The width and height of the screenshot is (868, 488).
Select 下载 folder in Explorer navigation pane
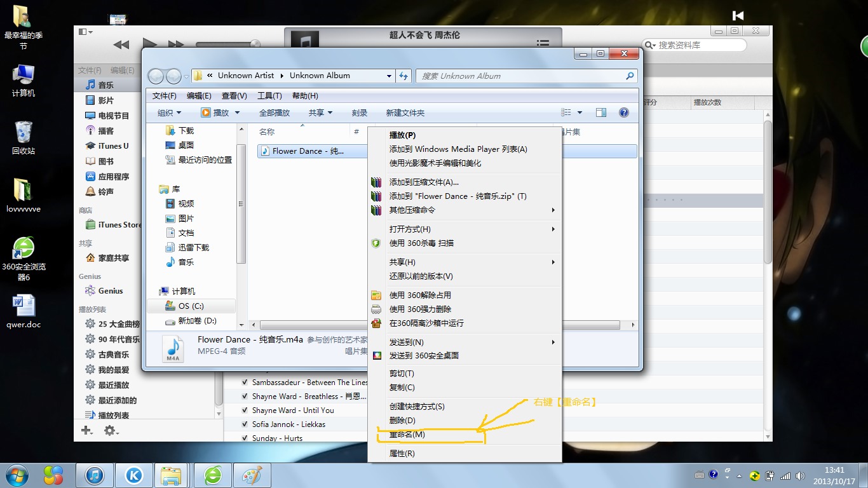180,130
